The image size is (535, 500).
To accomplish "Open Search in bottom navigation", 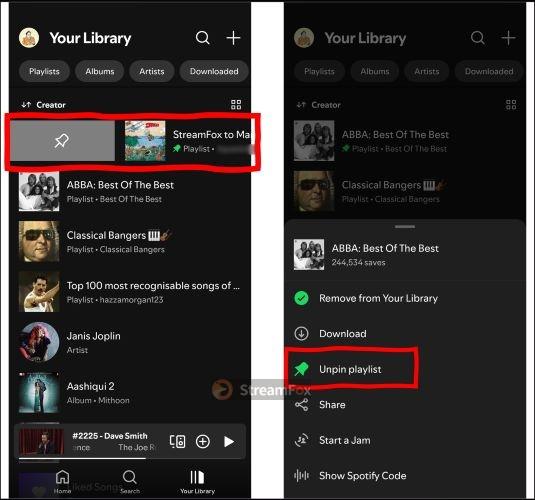I will [x=130, y=481].
